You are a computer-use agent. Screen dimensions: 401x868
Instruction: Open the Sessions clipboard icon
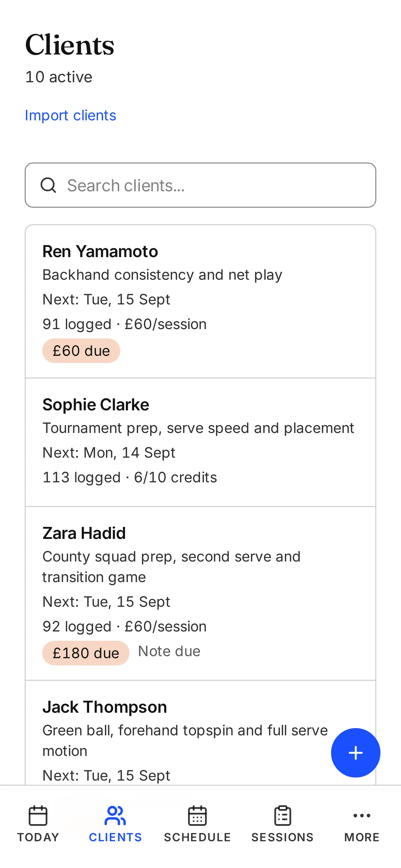point(283,816)
